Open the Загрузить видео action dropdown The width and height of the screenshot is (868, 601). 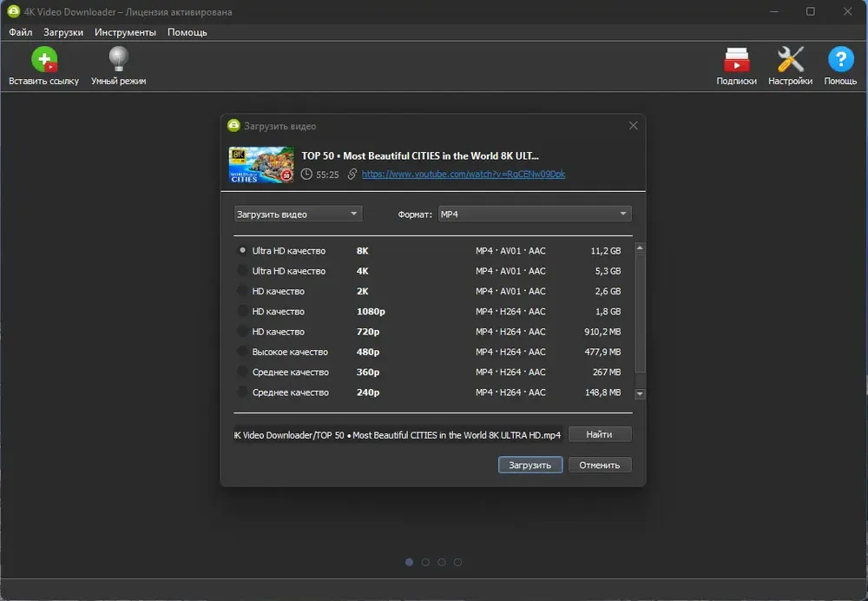298,214
